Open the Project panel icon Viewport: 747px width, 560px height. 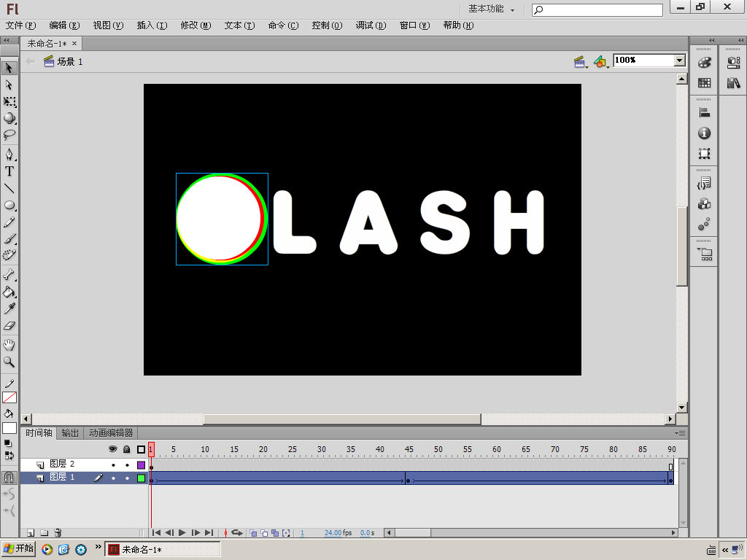(704, 254)
